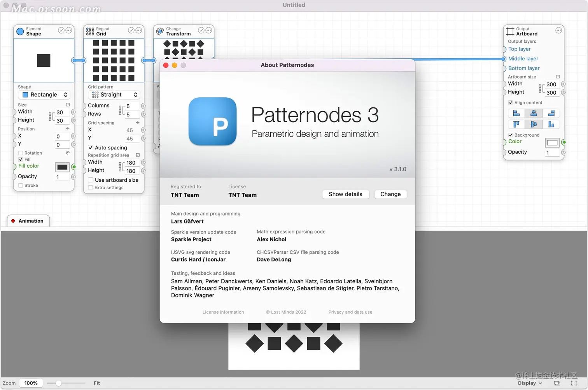
Task: Click the align horizontal center icon in Artboard
Action: 534,113
